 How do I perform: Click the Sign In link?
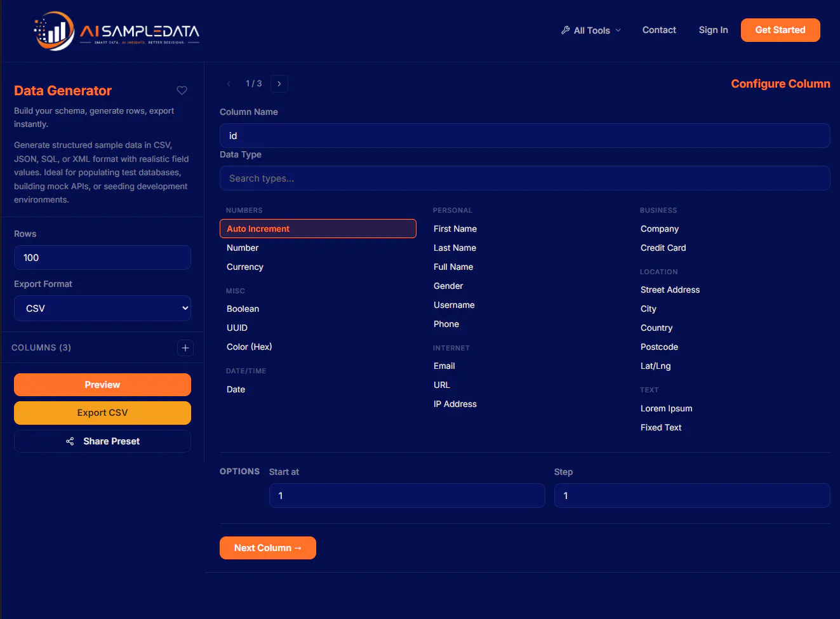click(713, 30)
